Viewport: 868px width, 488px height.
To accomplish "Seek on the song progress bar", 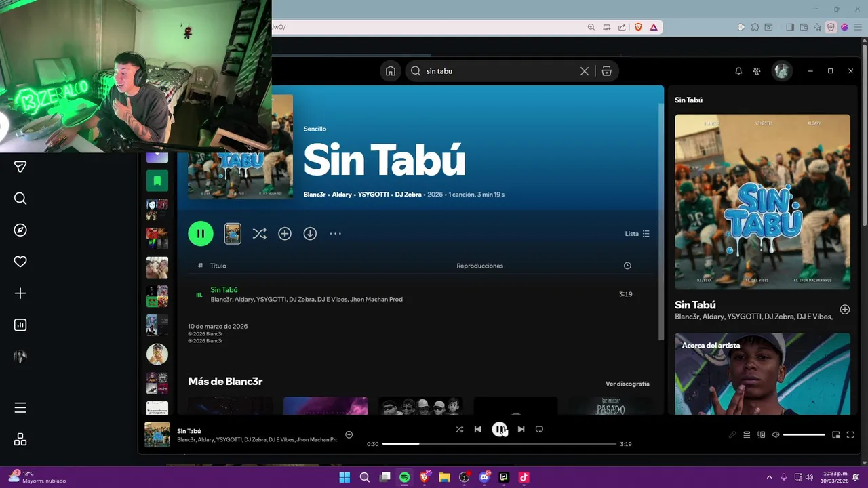I will 499,444.
